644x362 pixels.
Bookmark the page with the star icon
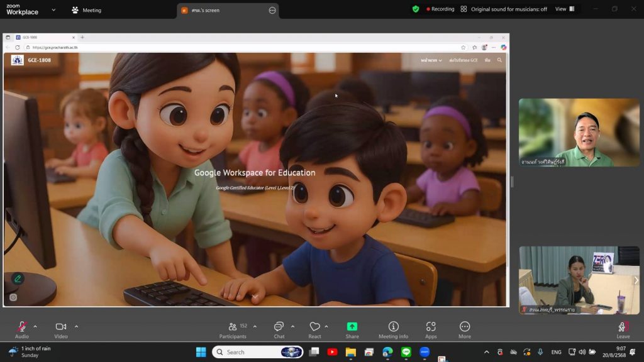(464, 48)
